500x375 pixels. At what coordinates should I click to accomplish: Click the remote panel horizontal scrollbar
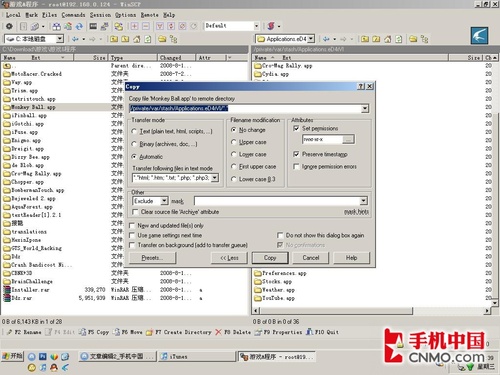pyautogui.click(x=336, y=311)
